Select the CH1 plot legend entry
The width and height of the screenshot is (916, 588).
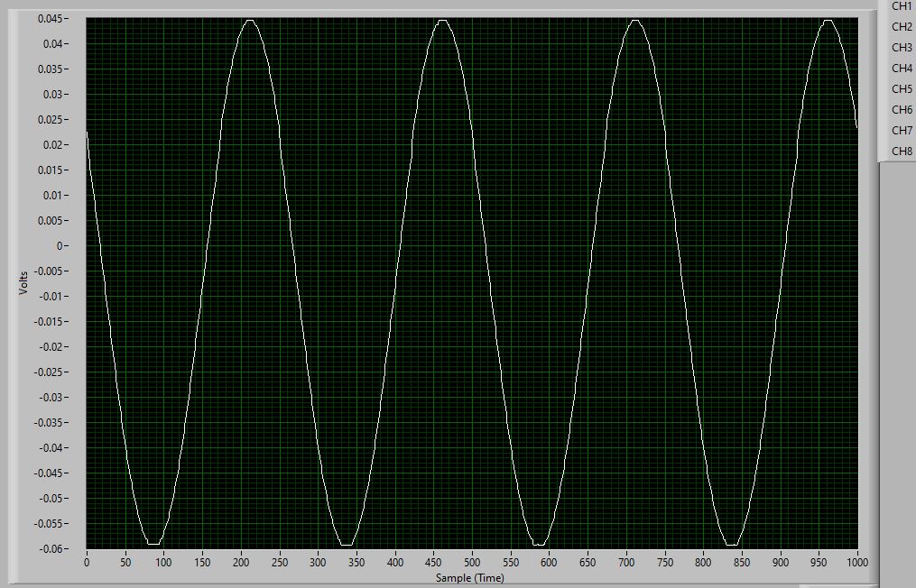pos(902,5)
